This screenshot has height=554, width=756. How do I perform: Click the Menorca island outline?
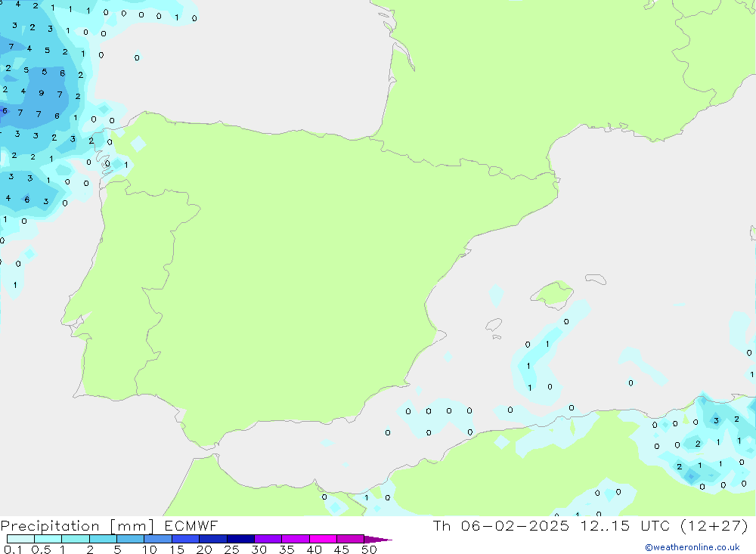click(x=596, y=279)
